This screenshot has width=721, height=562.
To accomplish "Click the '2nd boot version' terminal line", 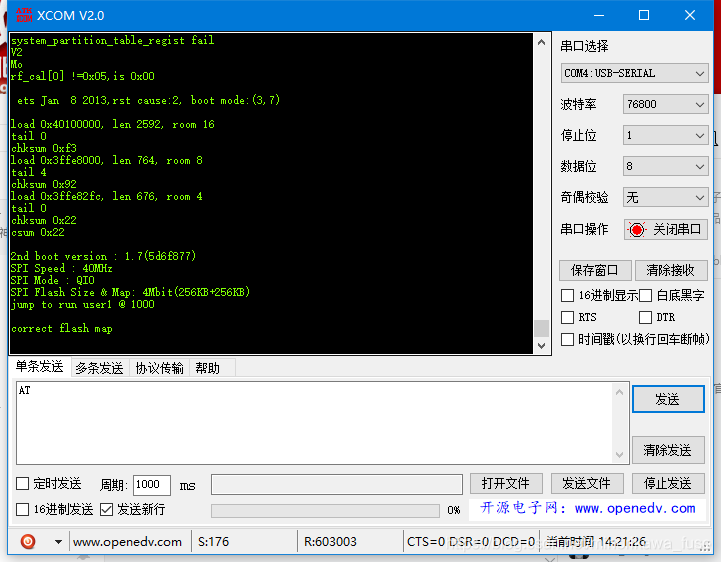I will [x=103, y=256].
